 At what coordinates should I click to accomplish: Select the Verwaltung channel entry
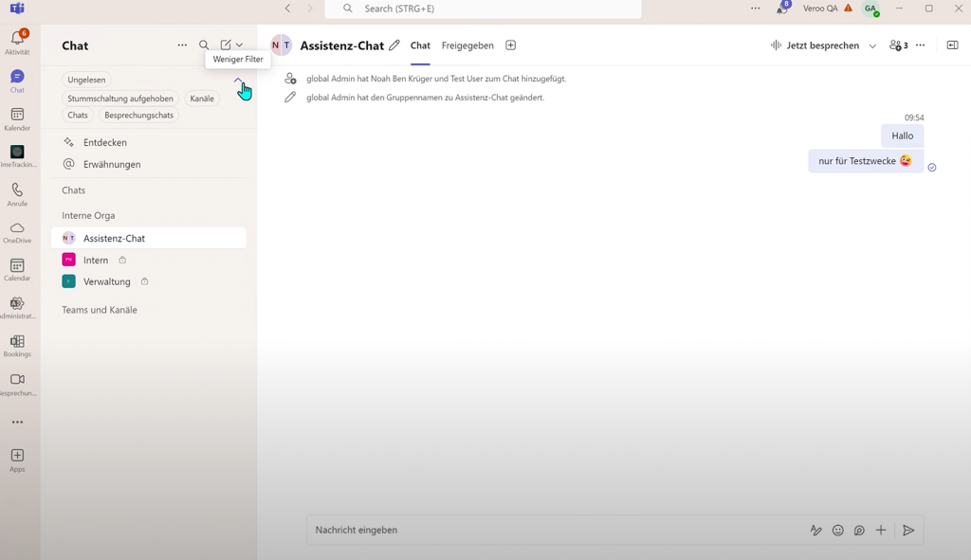point(149,281)
